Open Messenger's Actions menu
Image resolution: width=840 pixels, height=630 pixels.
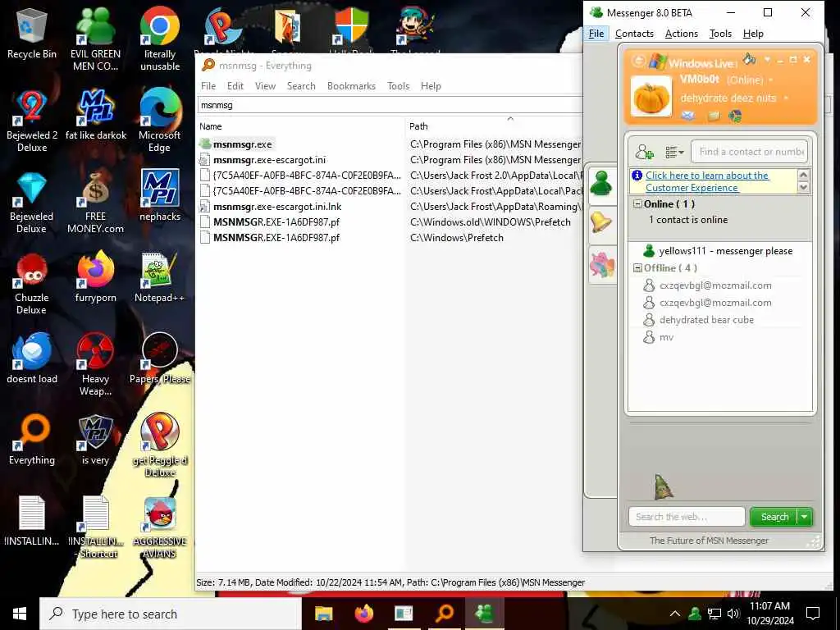682,34
